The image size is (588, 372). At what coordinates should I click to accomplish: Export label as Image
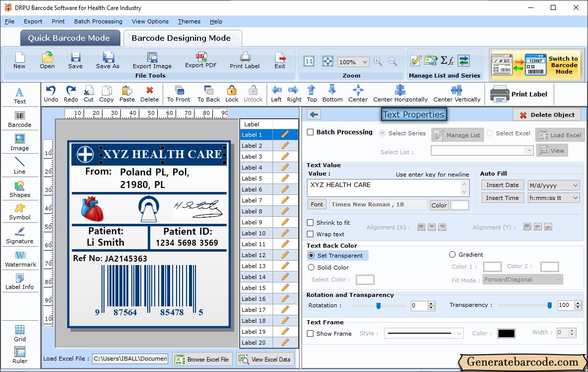click(152, 61)
